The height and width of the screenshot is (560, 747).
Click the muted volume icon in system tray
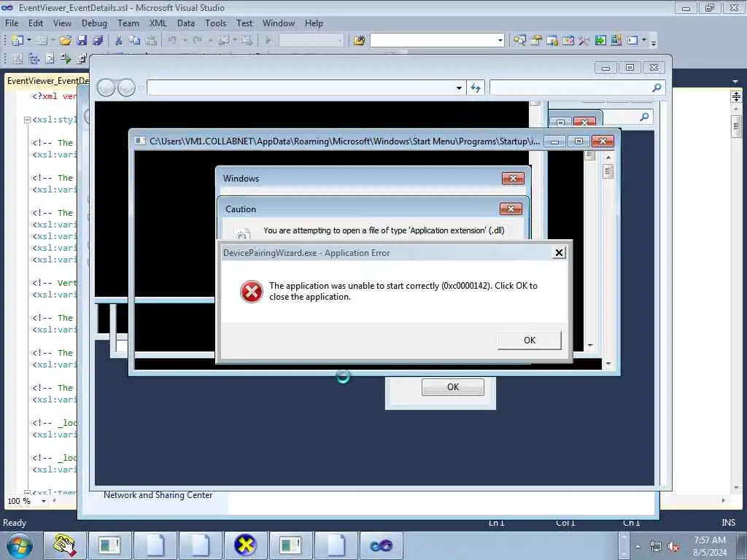point(673,546)
